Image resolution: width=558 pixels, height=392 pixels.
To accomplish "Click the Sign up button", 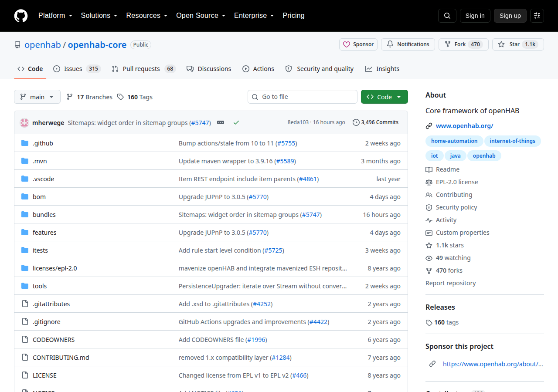I will click(x=510, y=16).
